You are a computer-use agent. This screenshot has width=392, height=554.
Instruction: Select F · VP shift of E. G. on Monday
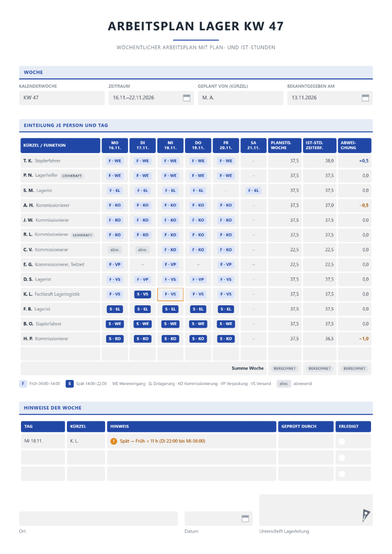point(115,264)
